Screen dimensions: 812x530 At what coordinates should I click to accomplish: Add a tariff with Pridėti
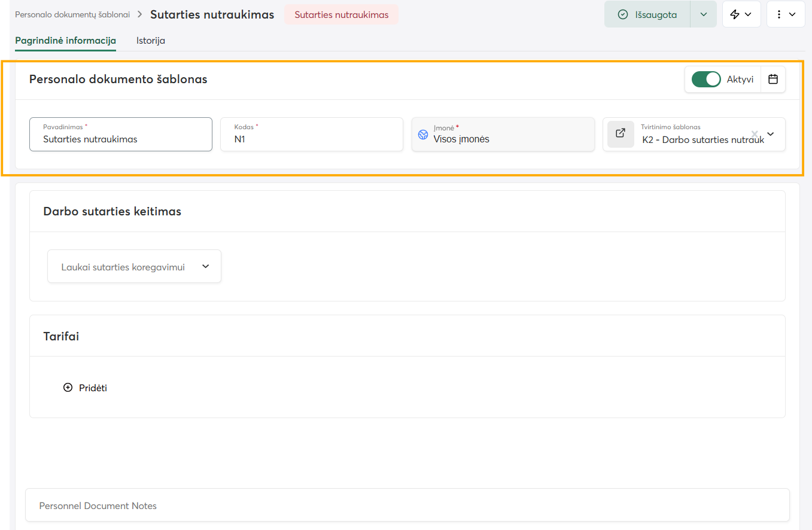point(85,388)
